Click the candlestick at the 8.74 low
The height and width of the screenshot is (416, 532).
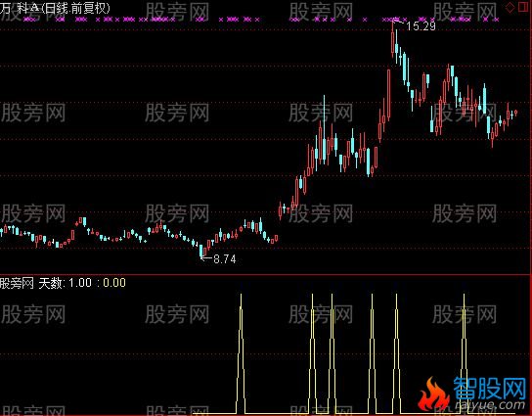click(201, 251)
